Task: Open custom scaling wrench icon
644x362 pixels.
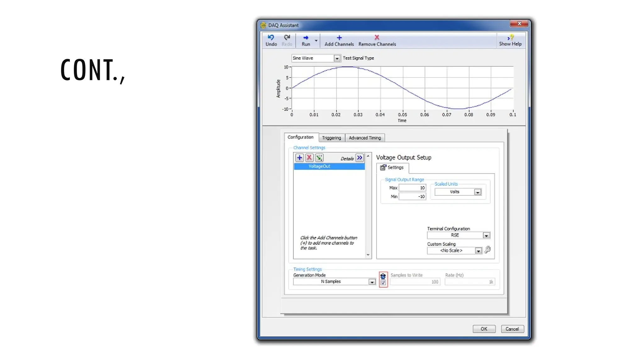Action: click(488, 250)
